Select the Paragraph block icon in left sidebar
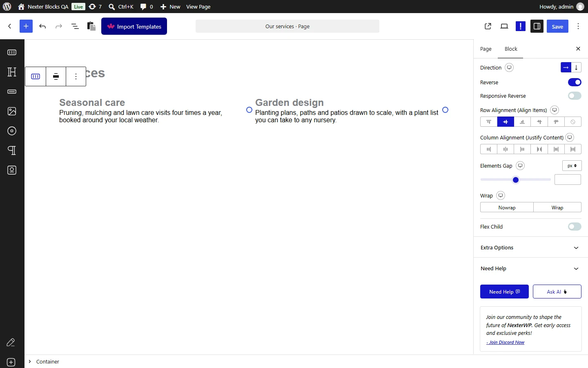 pyautogui.click(x=12, y=150)
